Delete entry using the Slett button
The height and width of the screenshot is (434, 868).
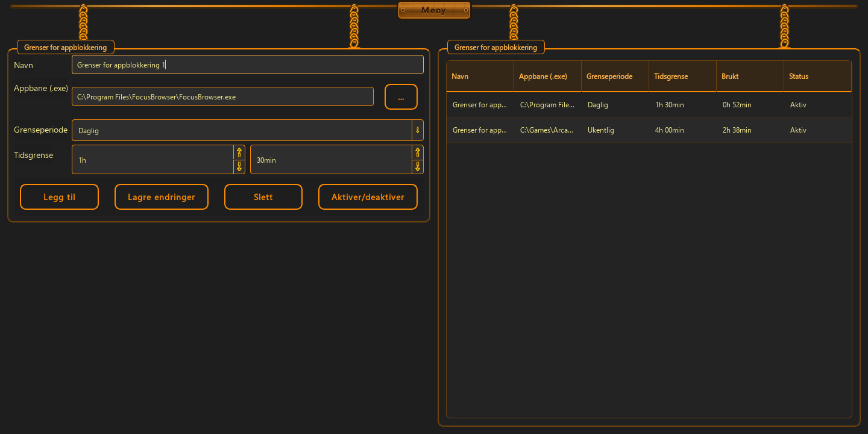(x=263, y=197)
